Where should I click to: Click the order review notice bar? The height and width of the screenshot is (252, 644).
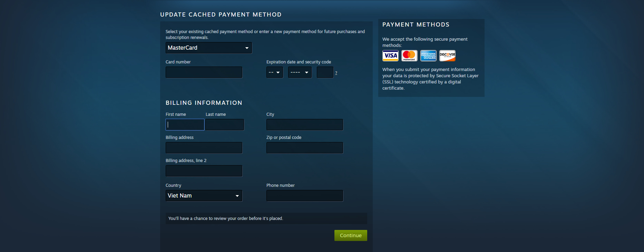pos(266,219)
